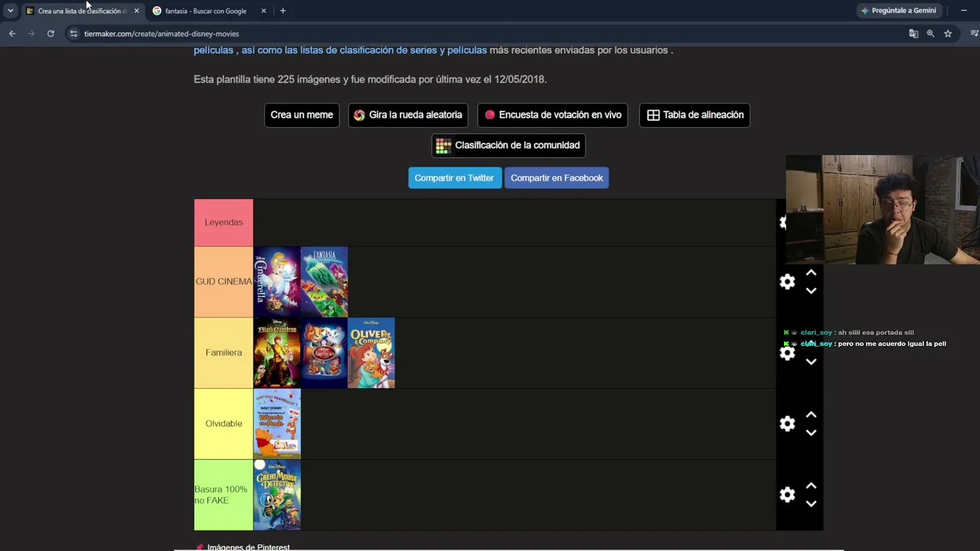Click the 'Familiera' tier label
This screenshot has width=980, height=551.
224,353
